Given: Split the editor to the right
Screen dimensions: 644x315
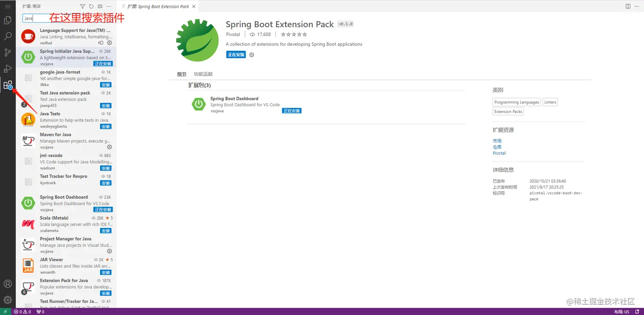Looking at the screenshot, I should click(628, 6).
